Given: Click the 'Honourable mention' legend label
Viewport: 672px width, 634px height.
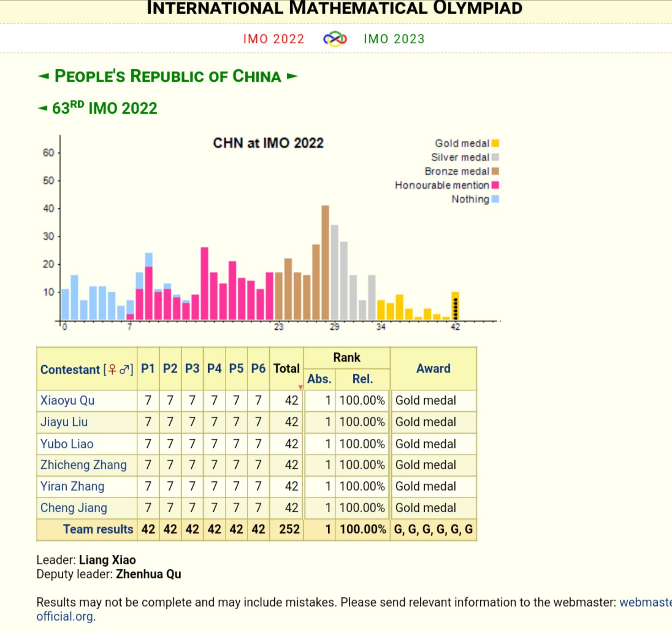Looking at the screenshot, I should (442, 185).
